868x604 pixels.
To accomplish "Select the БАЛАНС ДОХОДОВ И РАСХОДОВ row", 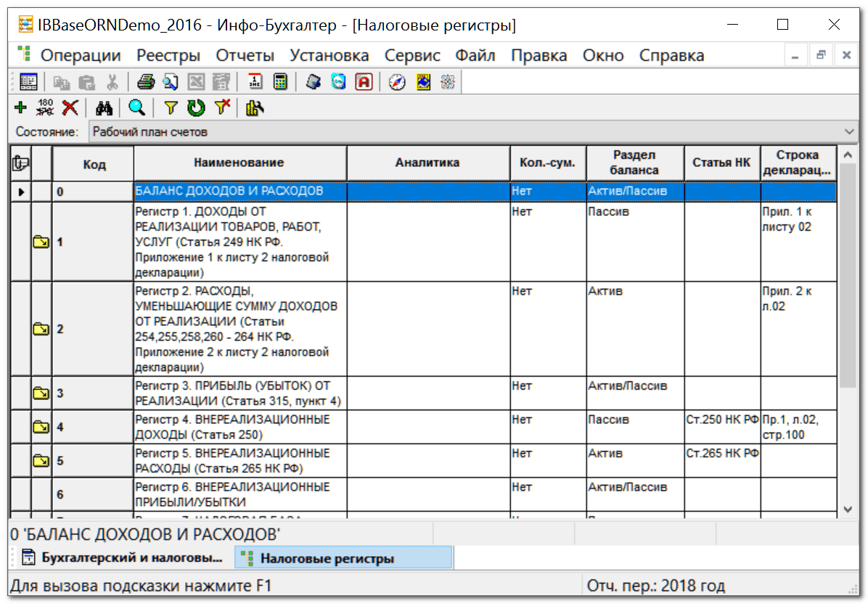I will pos(424,192).
